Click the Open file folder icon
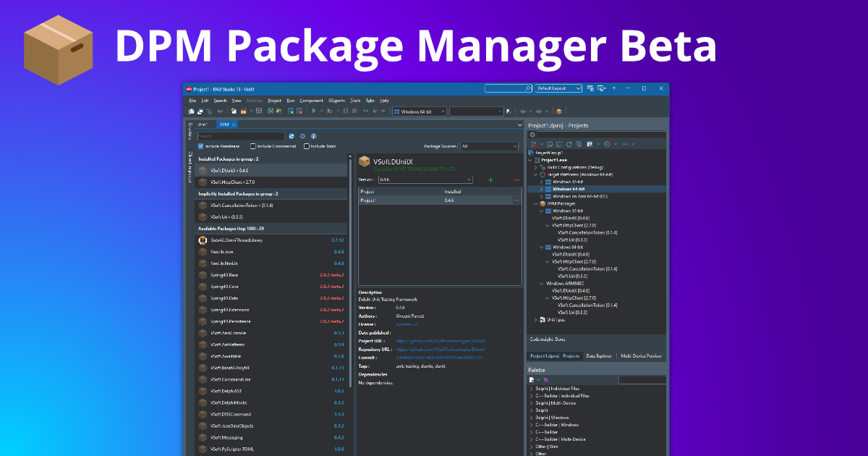868x456 pixels. coord(244,111)
